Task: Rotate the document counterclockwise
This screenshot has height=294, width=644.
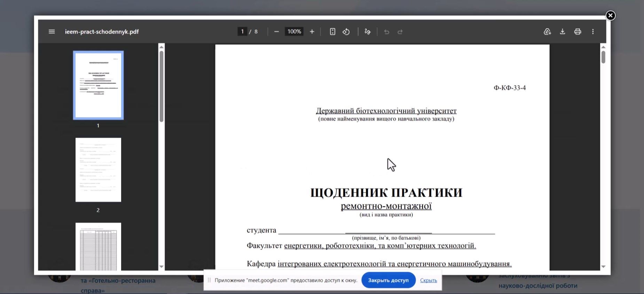Action: (x=346, y=32)
